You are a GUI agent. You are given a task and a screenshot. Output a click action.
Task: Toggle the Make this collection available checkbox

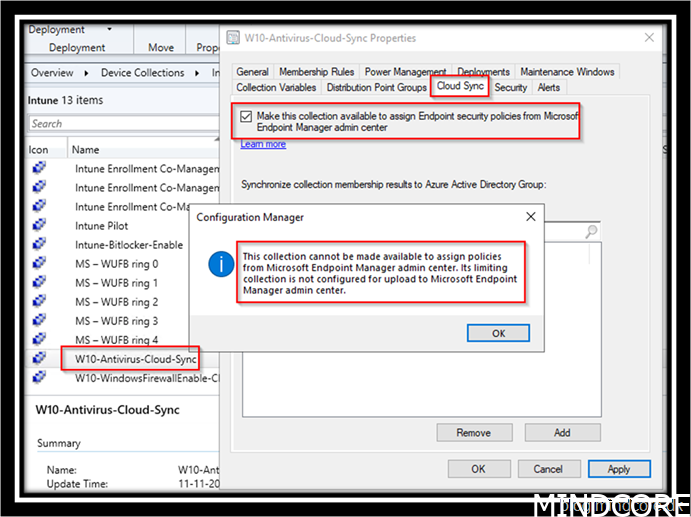click(x=246, y=116)
